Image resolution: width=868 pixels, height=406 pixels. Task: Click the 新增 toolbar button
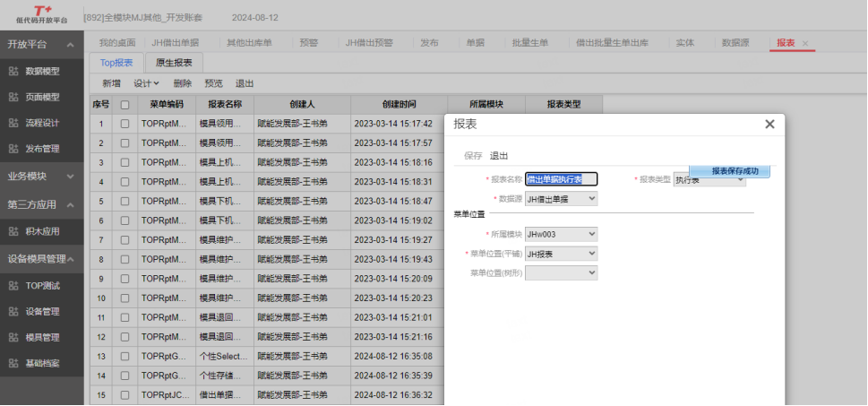pos(111,83)
